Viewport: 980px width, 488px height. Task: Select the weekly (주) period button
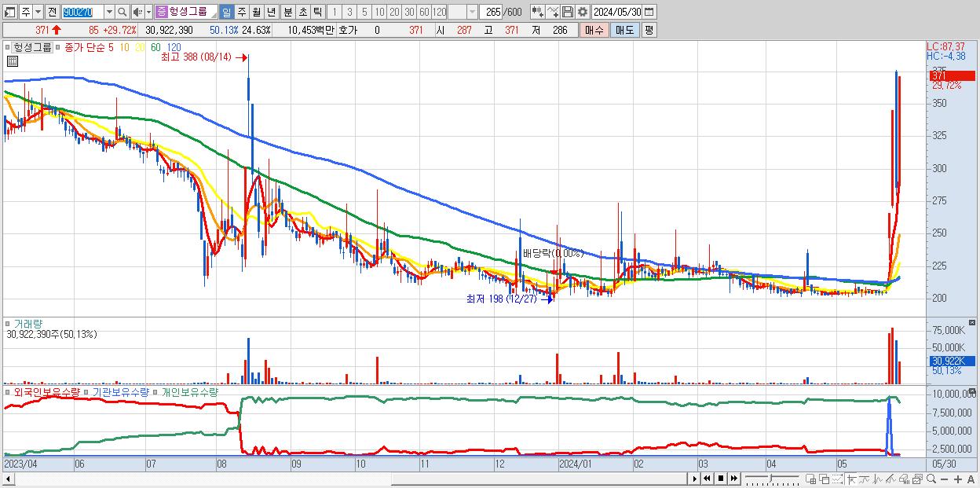(242, 12)
